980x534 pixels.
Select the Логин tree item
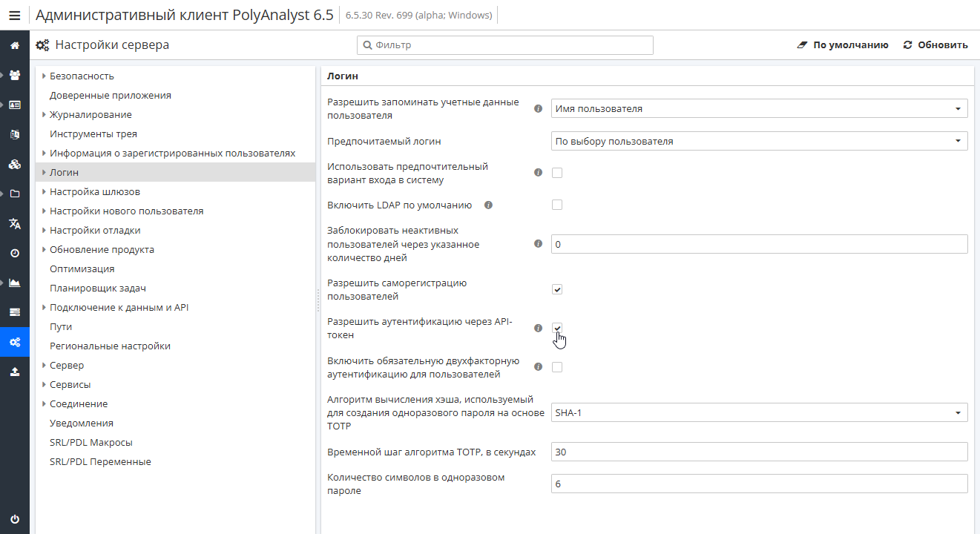point(175,172)
